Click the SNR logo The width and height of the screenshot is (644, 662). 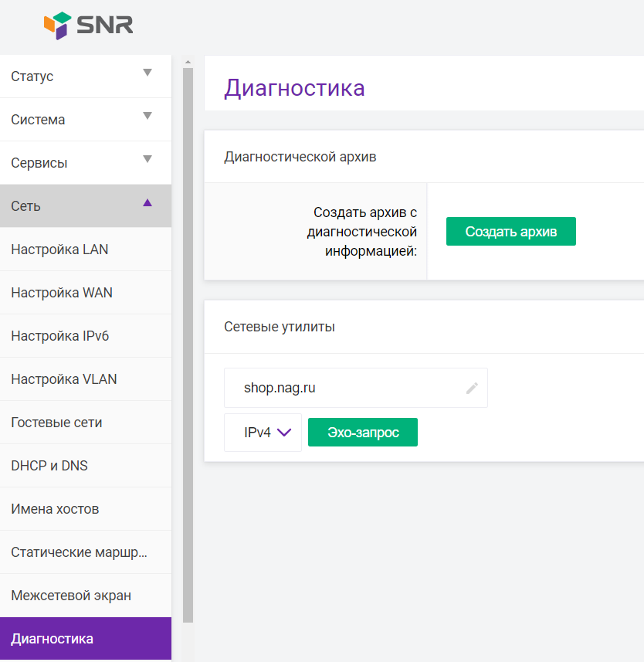point(88,25)
